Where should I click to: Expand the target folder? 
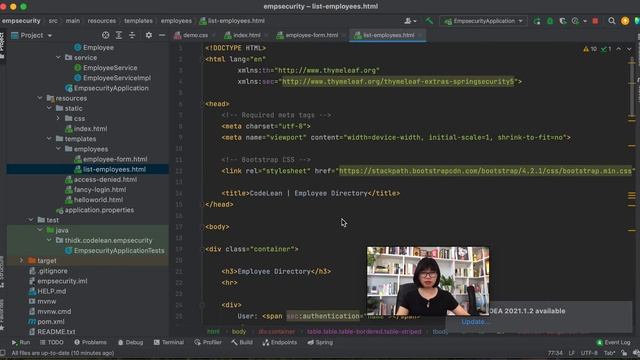22,260
